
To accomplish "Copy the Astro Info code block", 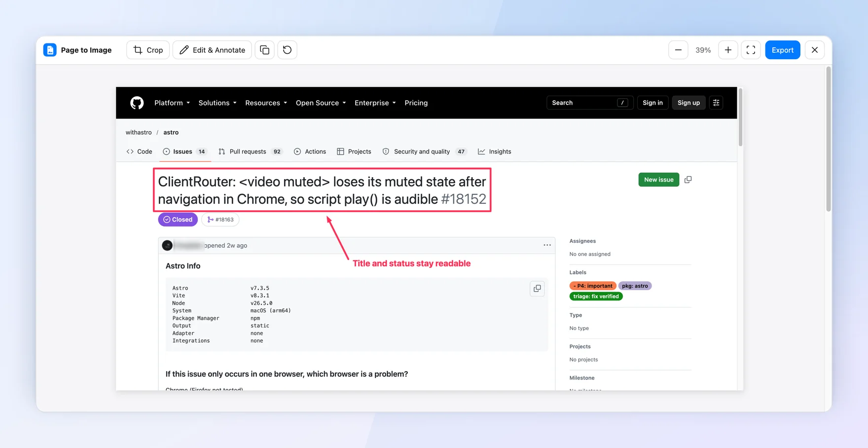I will [x=537, y=289].
